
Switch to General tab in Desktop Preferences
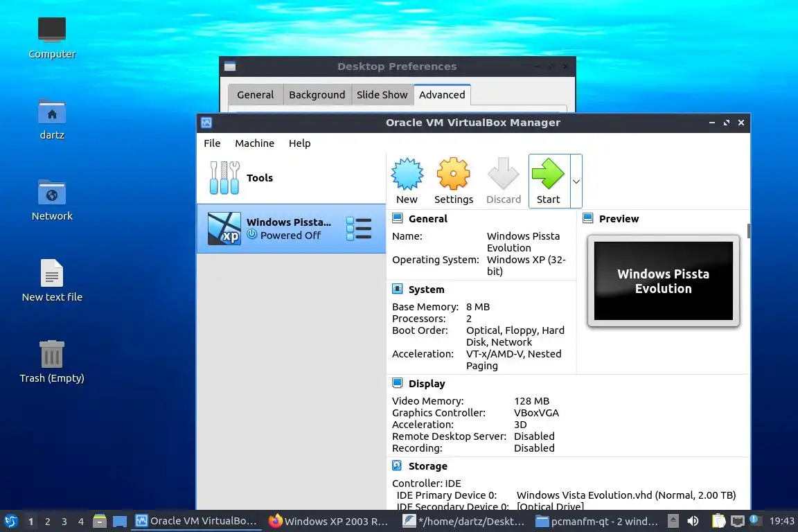(255, 95)
